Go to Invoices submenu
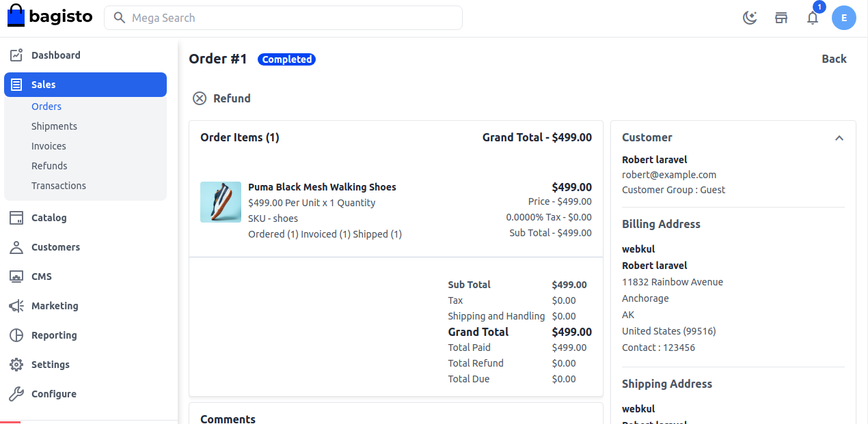 pos(49,146)
